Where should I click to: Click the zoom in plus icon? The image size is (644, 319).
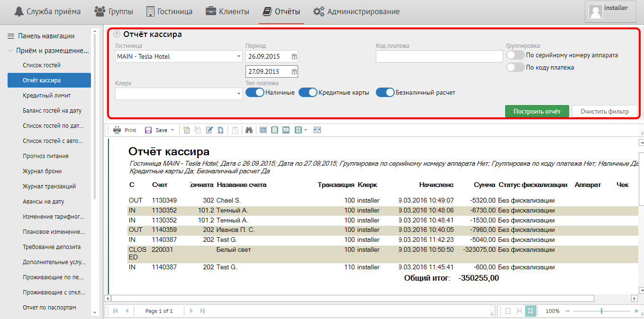(636, 311)
